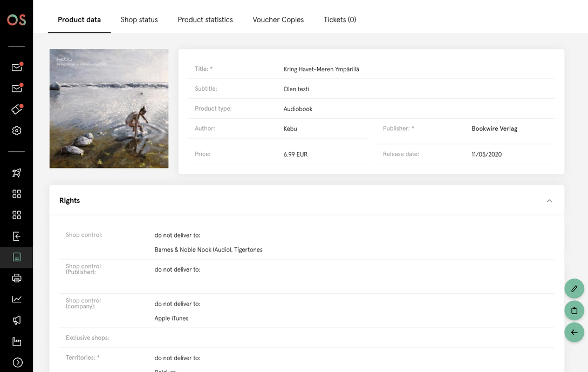Open the ticket icon with notification
This screenshot has width=588, height=372.
coord(17,110)
